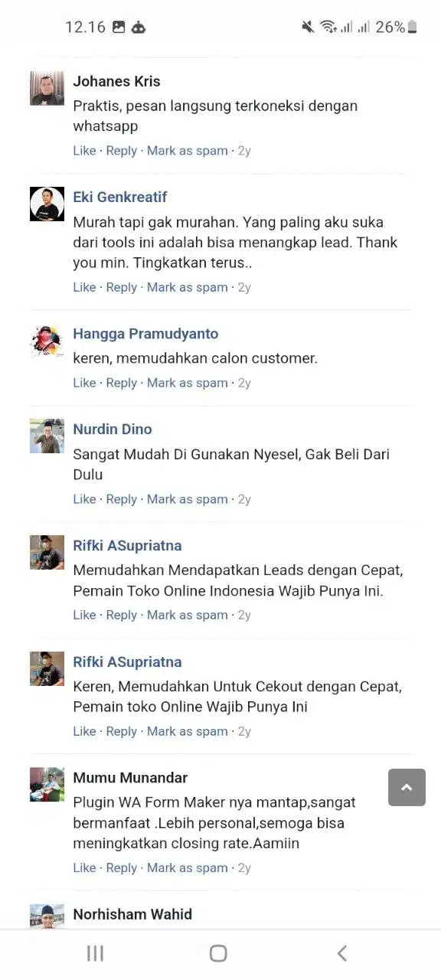441x980 pixels.
Task: Tap the Android back navigation arrow
Action: point(342,953)
